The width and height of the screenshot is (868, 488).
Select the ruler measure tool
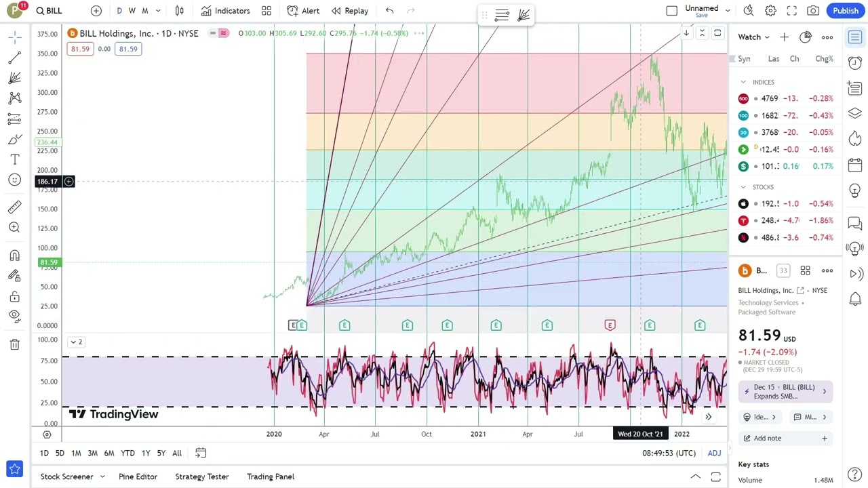14,207
